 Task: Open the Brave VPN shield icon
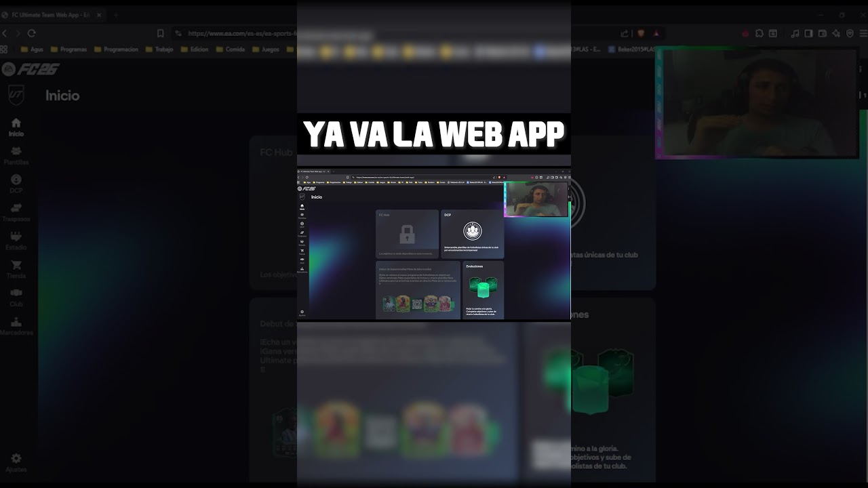(x=850, y=33)
